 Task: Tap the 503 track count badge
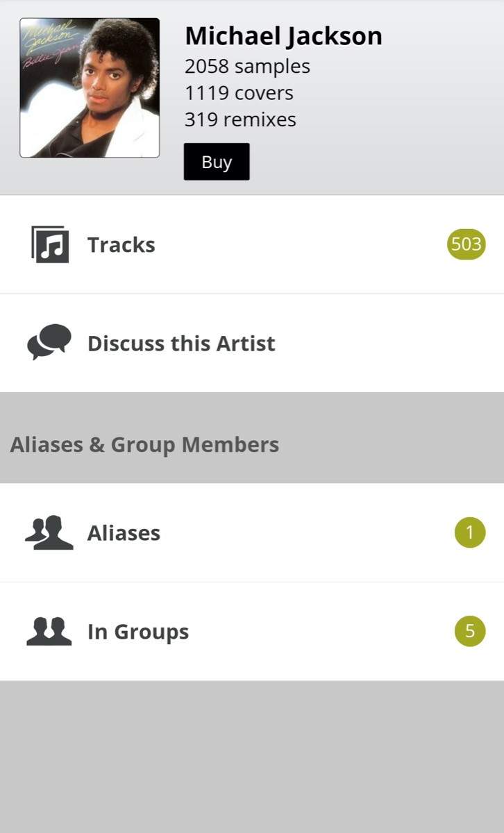[x=466, y=244]
